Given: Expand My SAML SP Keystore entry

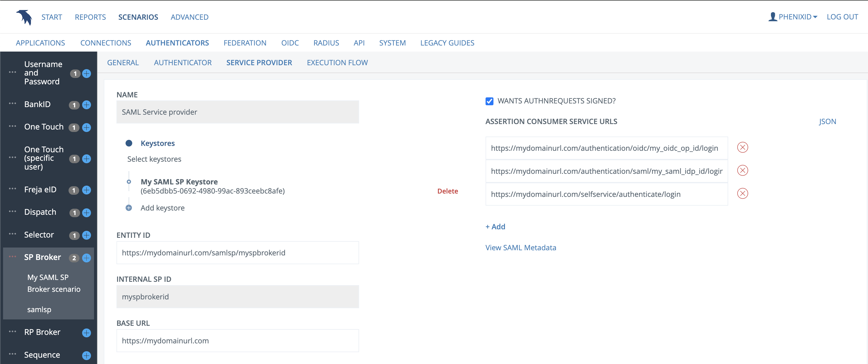Looking at the screenshot, I should point(179,182).
